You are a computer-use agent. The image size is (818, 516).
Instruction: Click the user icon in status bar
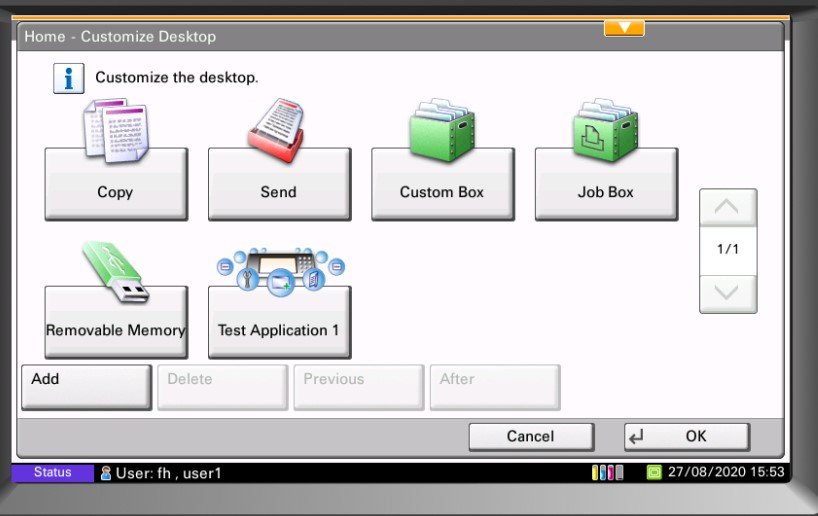(106, 473)
